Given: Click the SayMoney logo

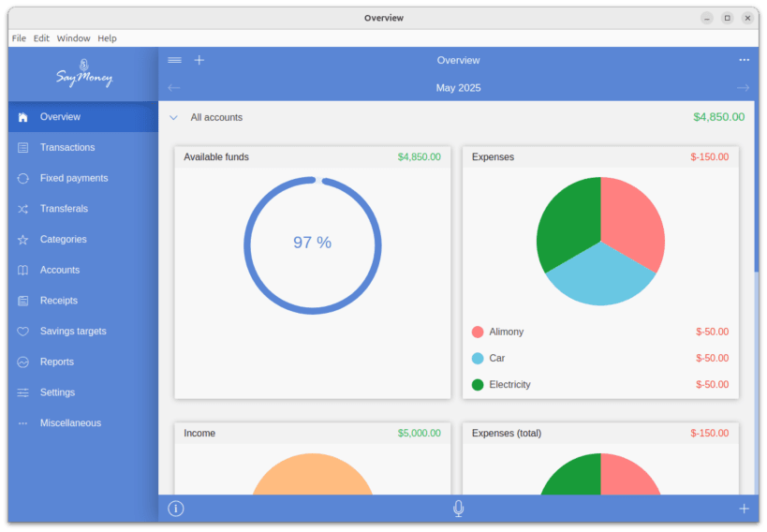Looking at the screenshot, I should coord(84,73).
